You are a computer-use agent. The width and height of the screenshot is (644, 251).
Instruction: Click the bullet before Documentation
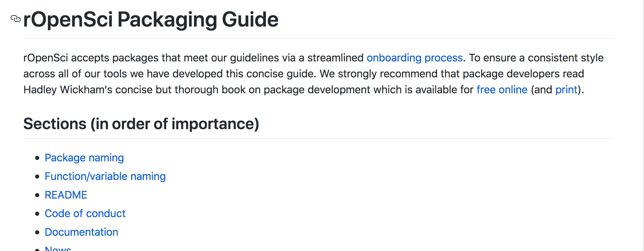[37, 232]
